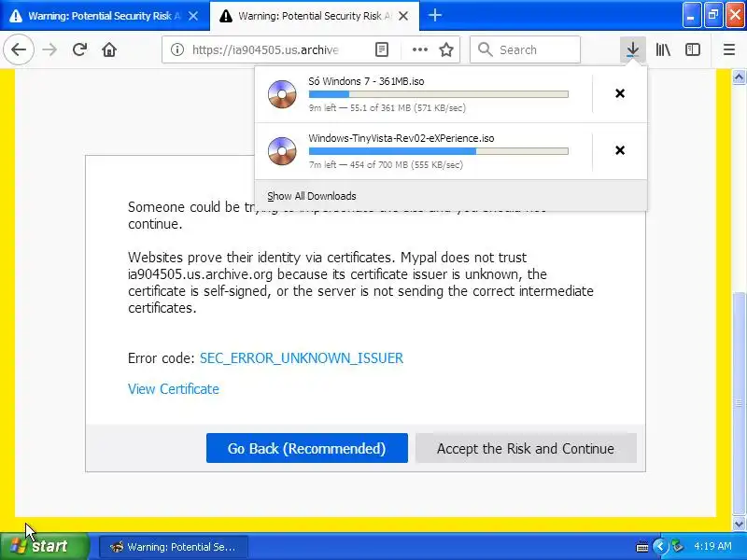This screenshot has height=560, width=747.
Task: Focus the Search box
Action: click(x=525, y=49)
